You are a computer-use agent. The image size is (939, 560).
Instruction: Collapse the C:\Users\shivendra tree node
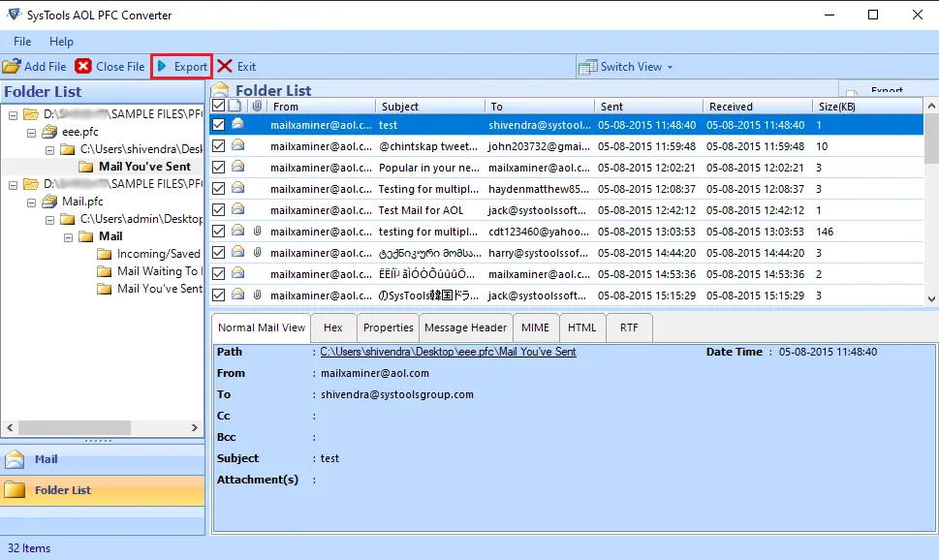pos(49,150)
